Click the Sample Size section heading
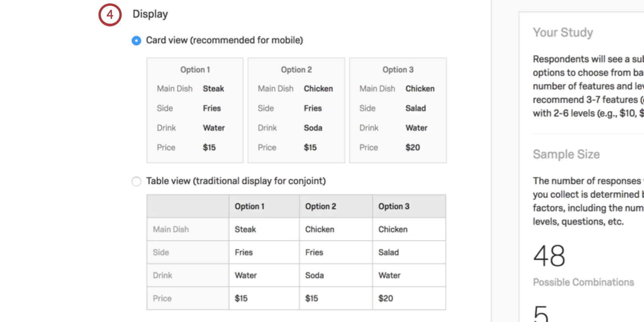This screenshot has height=322, width=644. [x=566, y=154]
